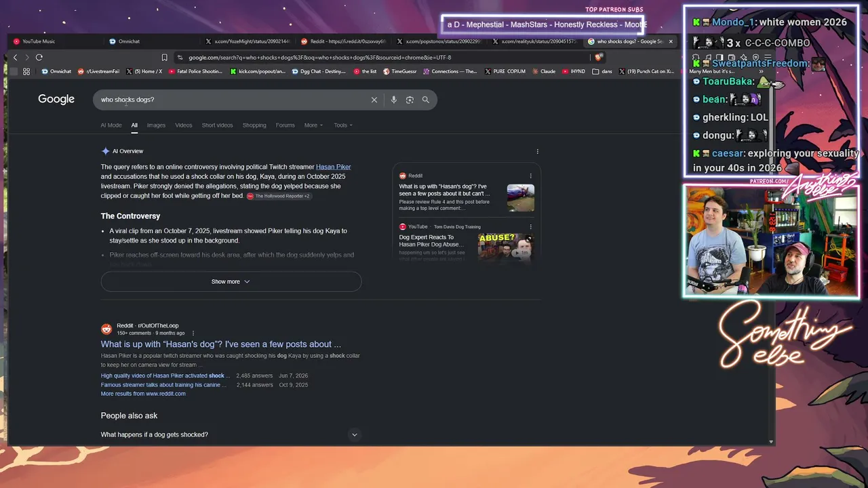Select the All search results tab
The image size is (868, 488).
coord(134,125)
